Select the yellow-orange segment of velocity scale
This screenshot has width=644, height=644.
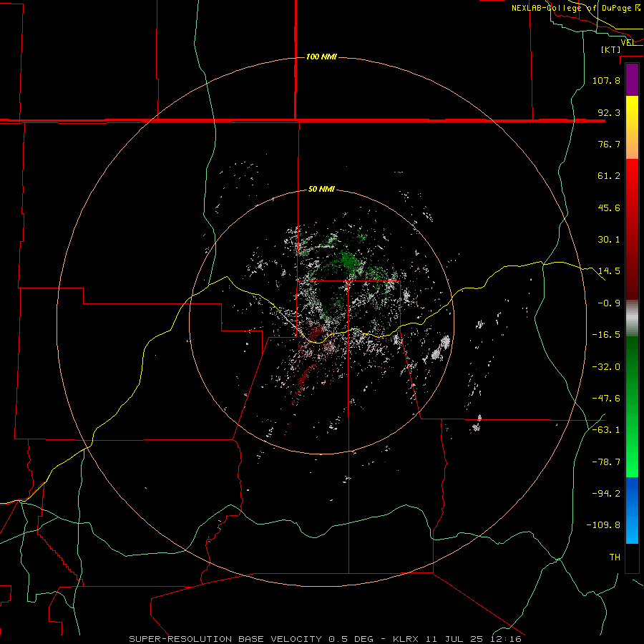[x=632, y=127]
